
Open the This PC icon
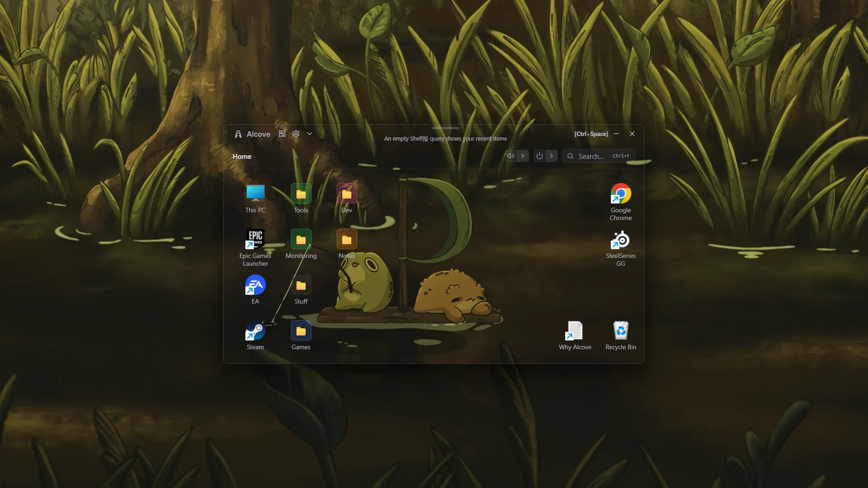click(255, 198)
